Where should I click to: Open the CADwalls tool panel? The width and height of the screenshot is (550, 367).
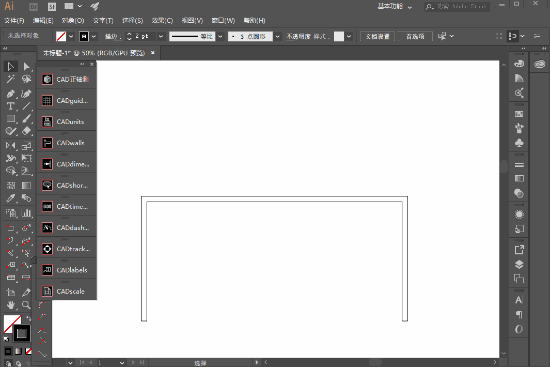[67, 143]
